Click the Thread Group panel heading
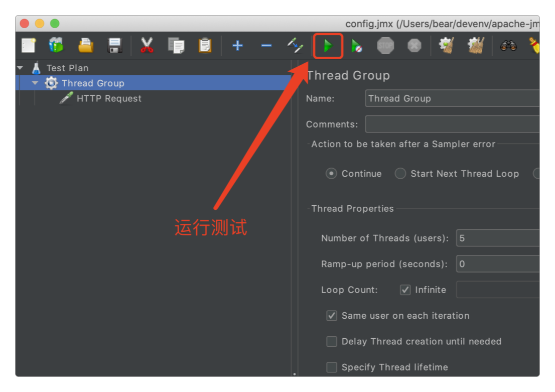Screen dimensions: 555x392 pos(349,75)
